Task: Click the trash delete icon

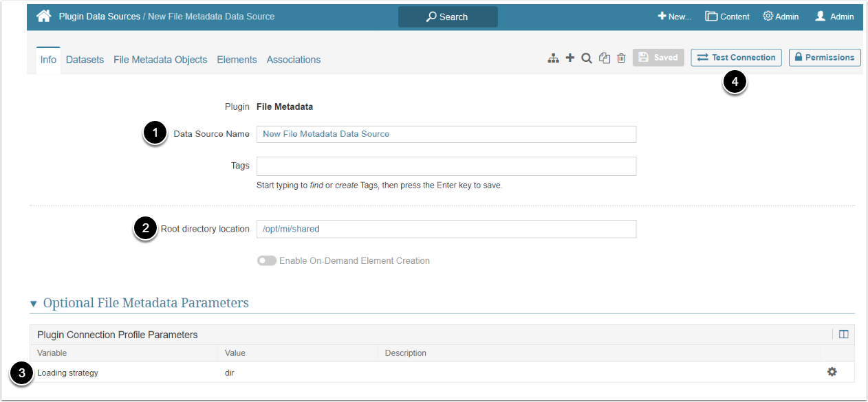Action: 621,58
